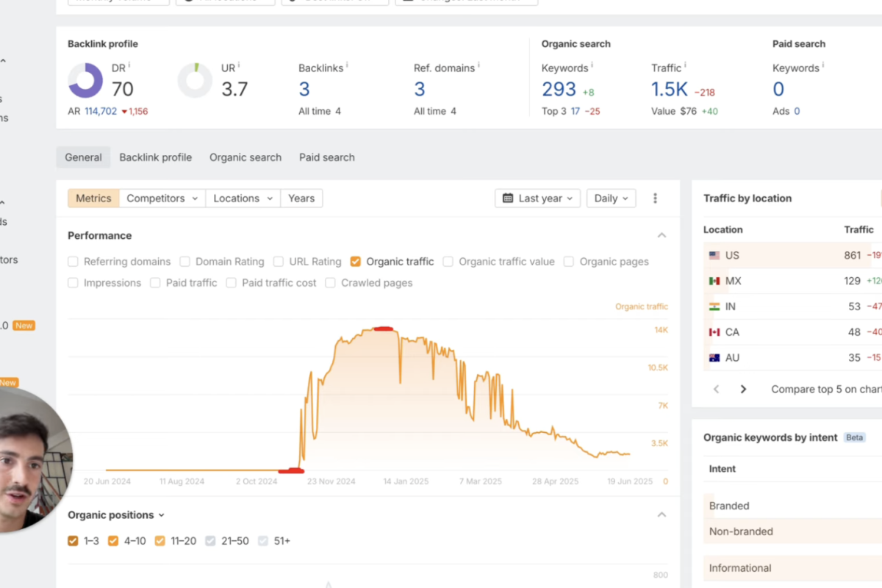Open the Daily interval dropdown

point(611,198)
